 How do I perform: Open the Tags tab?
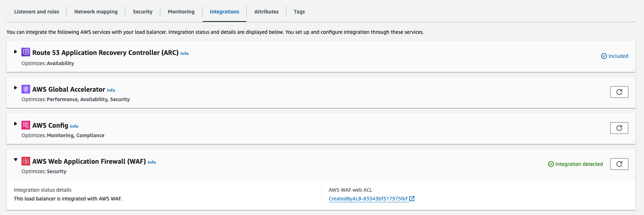(x=299, y=12)
